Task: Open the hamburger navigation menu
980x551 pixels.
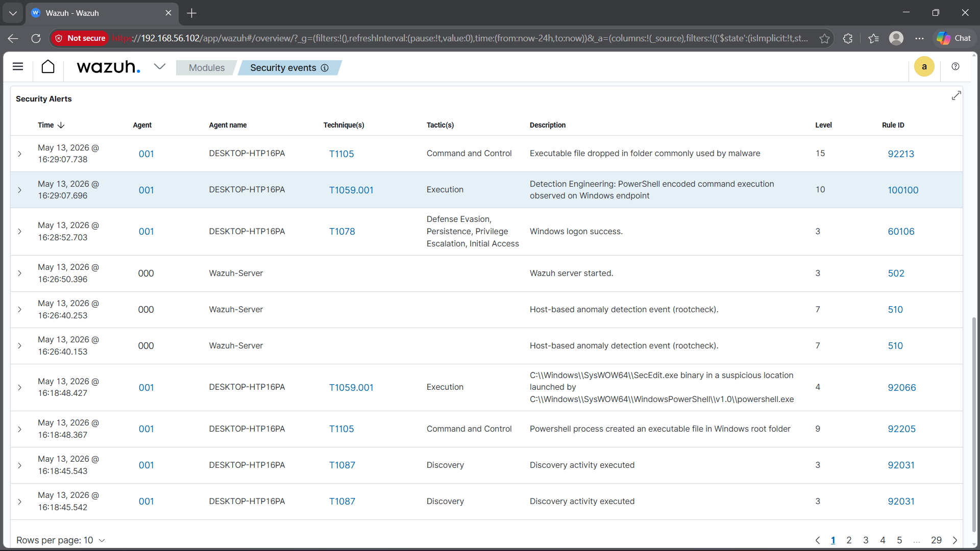Action: (x=18, y=67)
